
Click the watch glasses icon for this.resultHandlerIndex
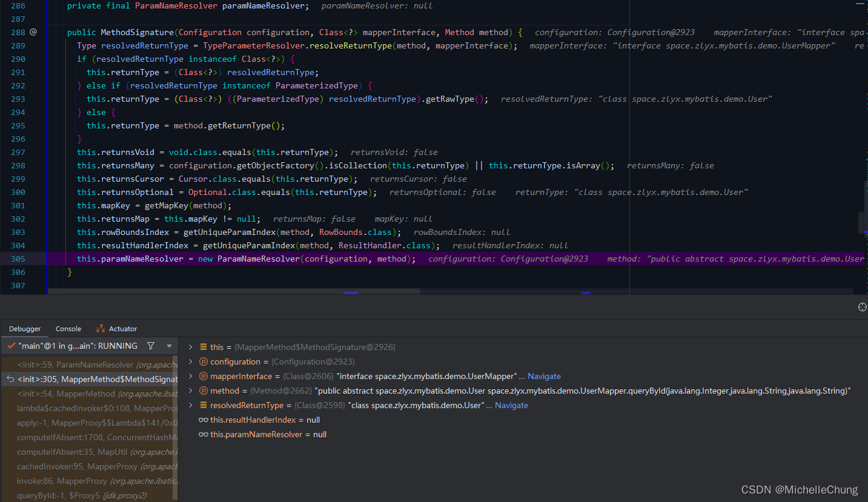pos(204,420)
